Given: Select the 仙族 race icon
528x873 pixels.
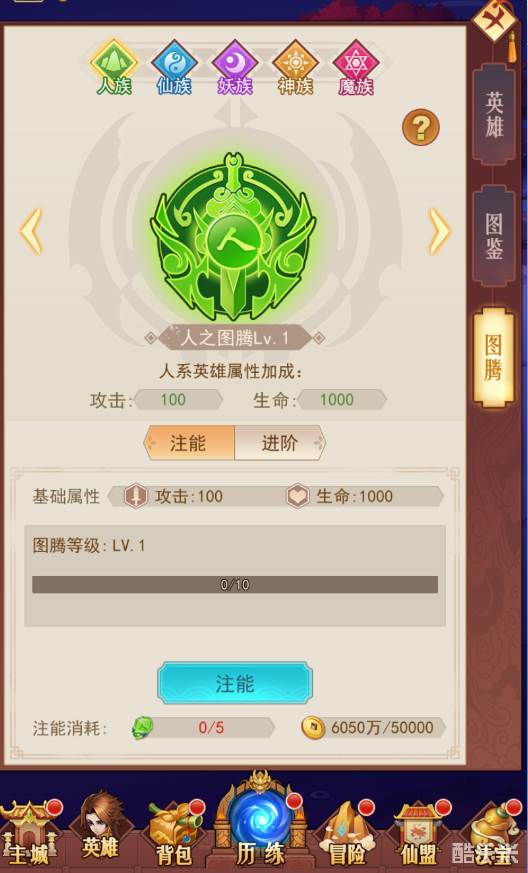Looking at the screenshot, I should (x=174, y=67).
